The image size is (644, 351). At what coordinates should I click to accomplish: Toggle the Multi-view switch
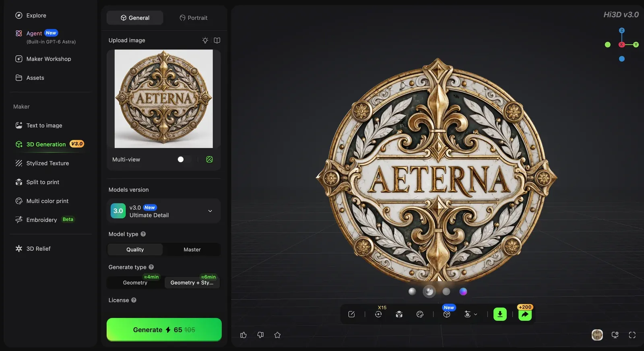click(x=184, y=159)
